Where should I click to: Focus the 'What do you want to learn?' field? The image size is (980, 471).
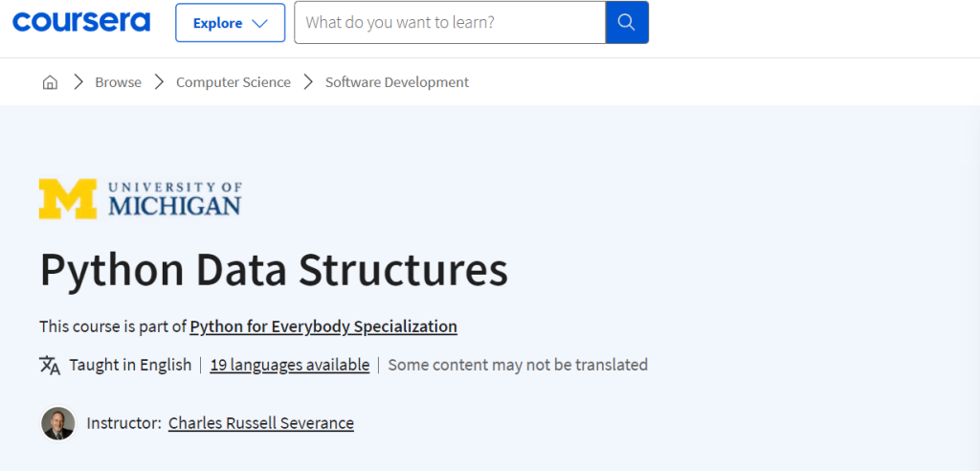click(x=450, y=22)
